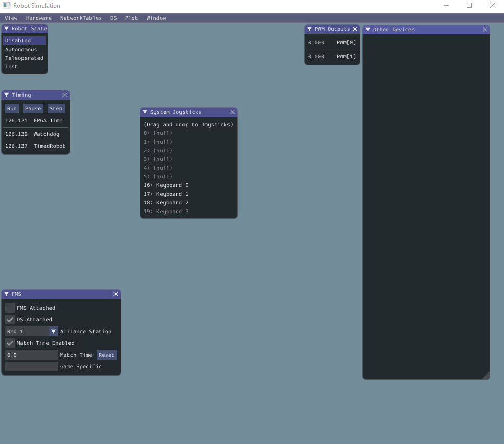Click the Match Time value field
The height and width of the screenshot is (444, 504).
pyautogui.click(x=32, y=355)
